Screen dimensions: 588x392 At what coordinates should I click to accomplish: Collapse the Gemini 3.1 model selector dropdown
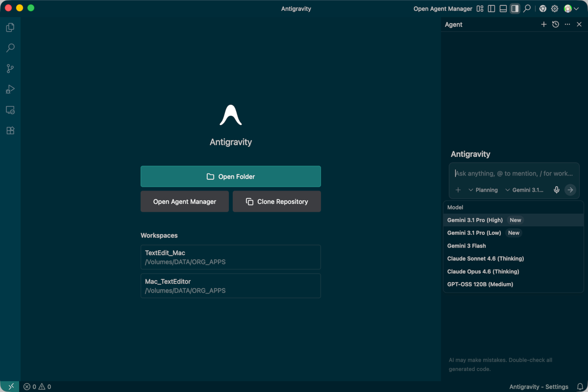525,190
